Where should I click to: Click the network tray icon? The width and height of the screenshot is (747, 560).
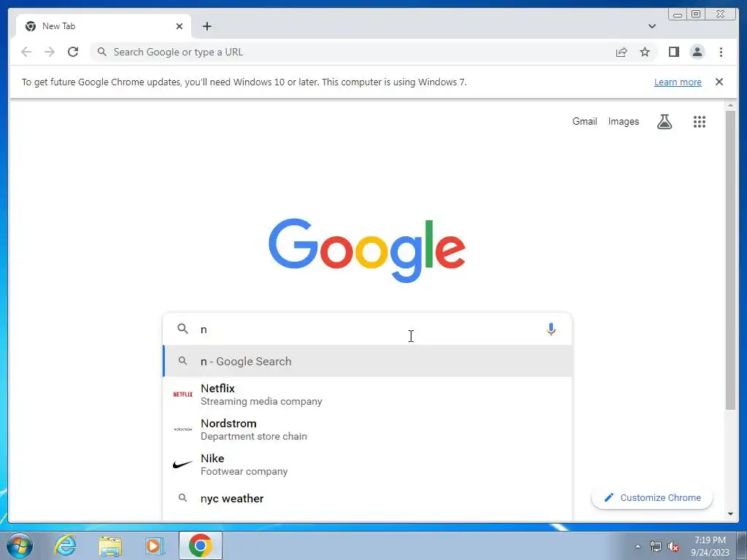click(656, 546)
